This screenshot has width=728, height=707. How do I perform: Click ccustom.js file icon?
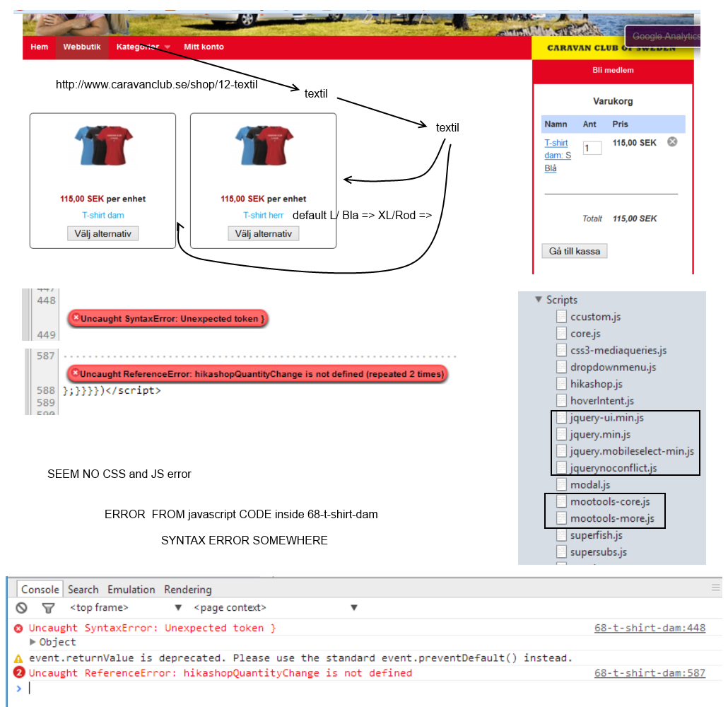pyautogui.click(x=561, y=317)
